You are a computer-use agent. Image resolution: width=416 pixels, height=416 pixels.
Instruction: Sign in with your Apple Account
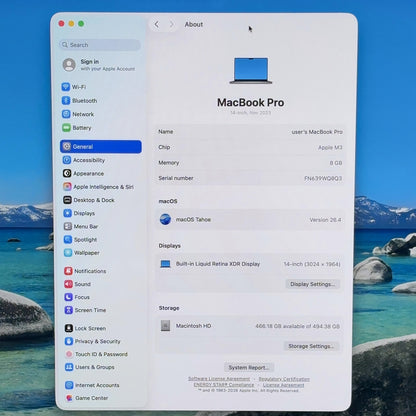pyautogui.click(x=99, y=65)
